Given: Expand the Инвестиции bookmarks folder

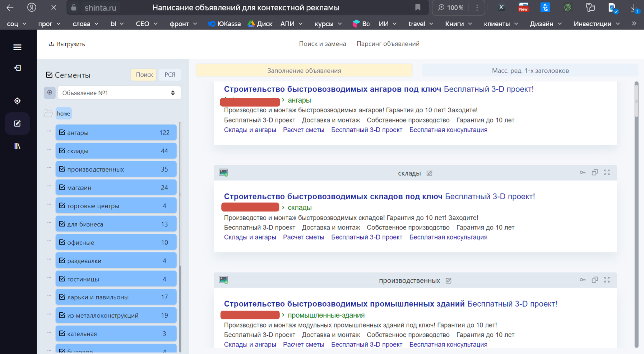Looking at the screenshot, I should click(597, 24).
